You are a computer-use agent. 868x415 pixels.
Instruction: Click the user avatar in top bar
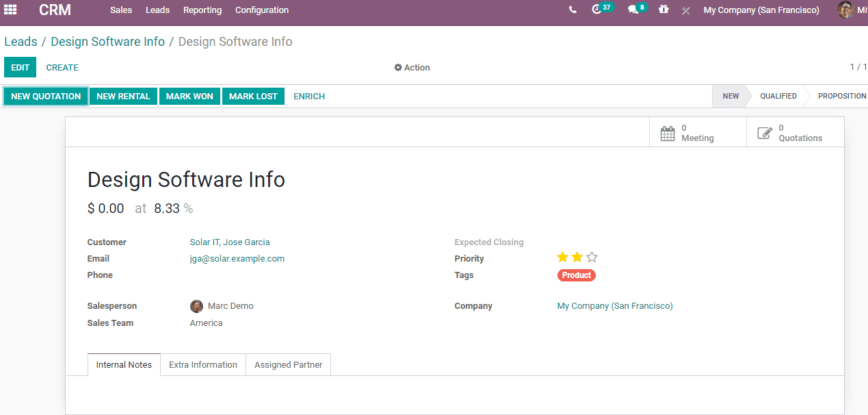[845, 10]
